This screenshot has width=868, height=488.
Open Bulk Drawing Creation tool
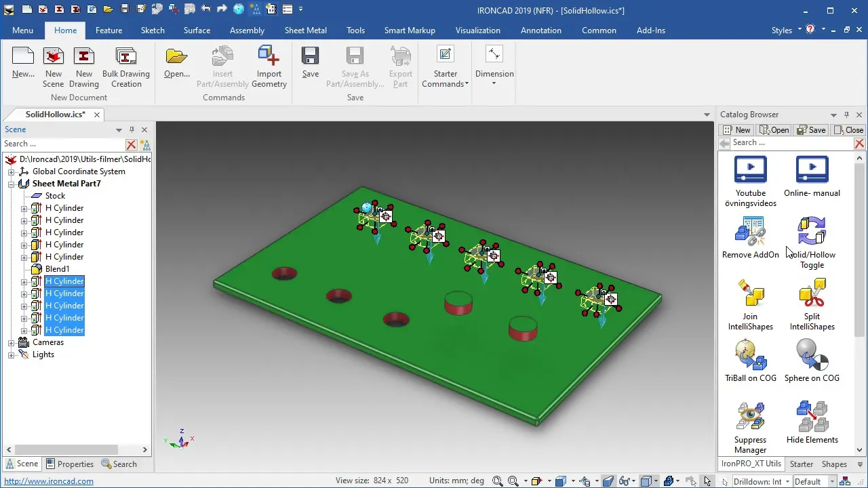tap(126, 68)
